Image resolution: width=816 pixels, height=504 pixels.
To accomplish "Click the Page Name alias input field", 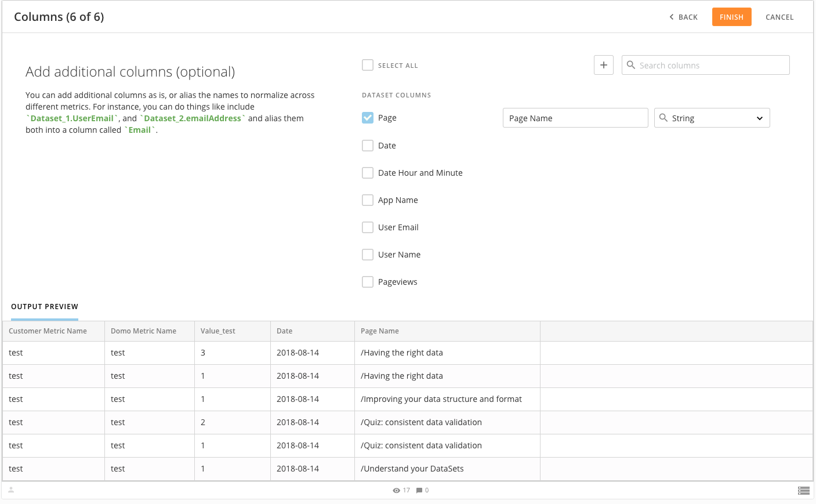I will [x=575, y=118].
